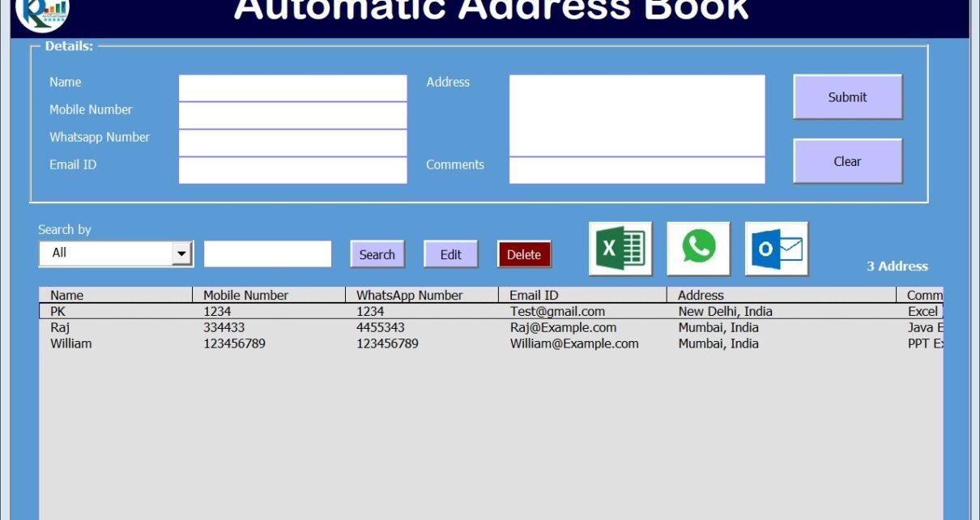Click the logo in the header
The height and width of the screenshot is (520, 980).
tap(43, 11)
